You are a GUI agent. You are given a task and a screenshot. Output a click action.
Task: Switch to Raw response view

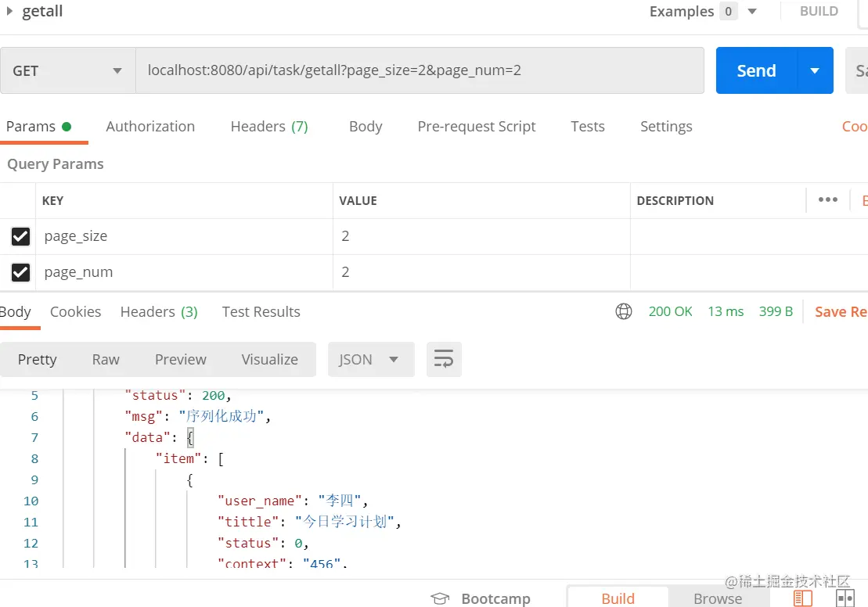pyautogui.click(x=106, y=360)
